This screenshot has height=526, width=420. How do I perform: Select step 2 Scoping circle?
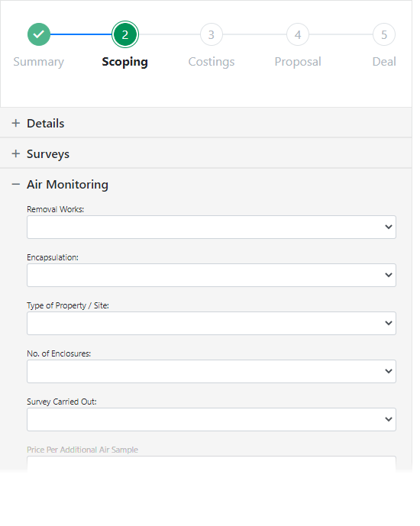tap(124, 34)
